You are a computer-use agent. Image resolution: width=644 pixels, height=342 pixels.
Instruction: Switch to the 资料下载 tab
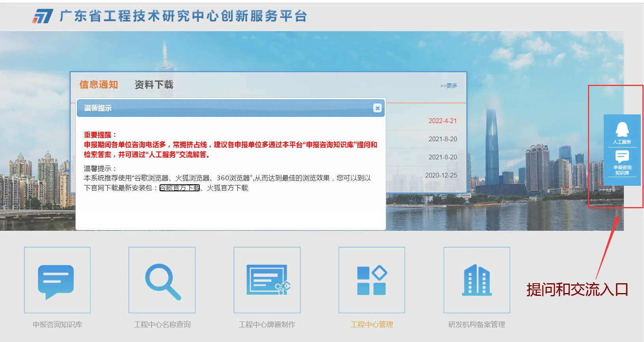pos(154,85)
